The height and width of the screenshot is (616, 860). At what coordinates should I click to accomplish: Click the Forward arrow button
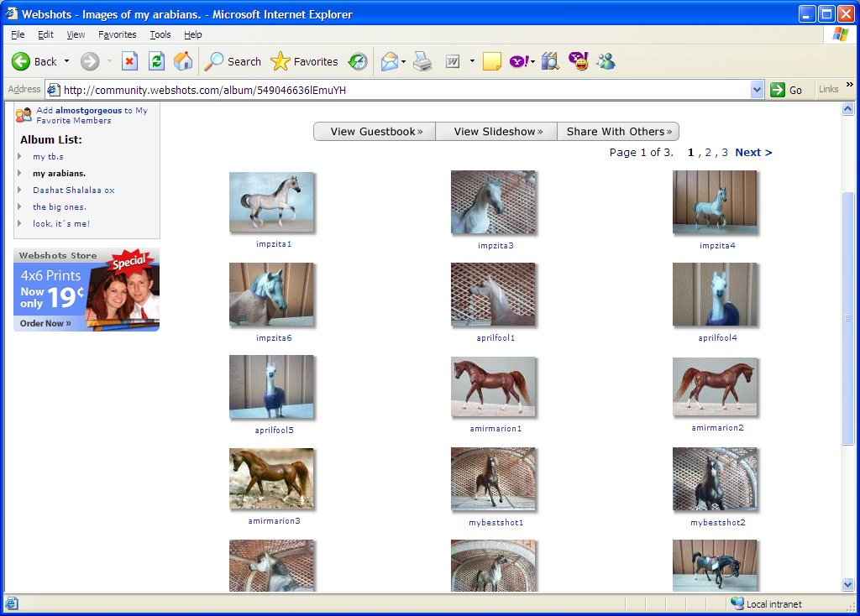pos(90,61)
